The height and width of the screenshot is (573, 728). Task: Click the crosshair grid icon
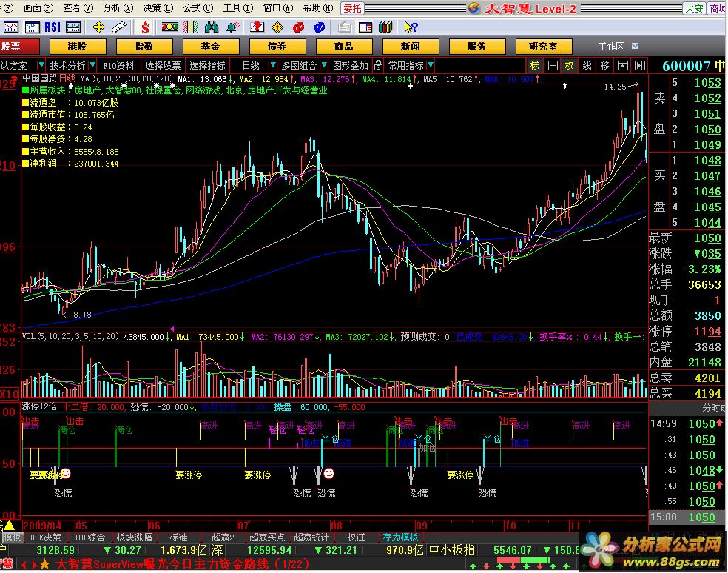[553, 66]
